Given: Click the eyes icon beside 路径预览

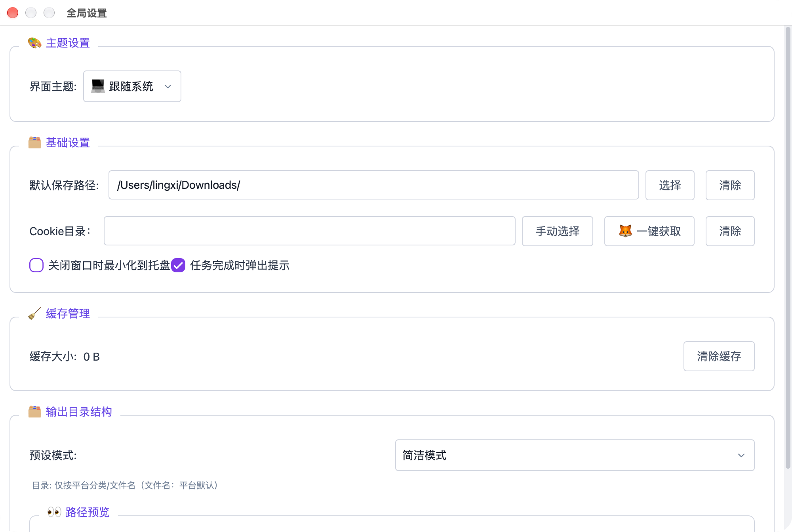Looking at the screenshot, I should (x=54, y=512).
